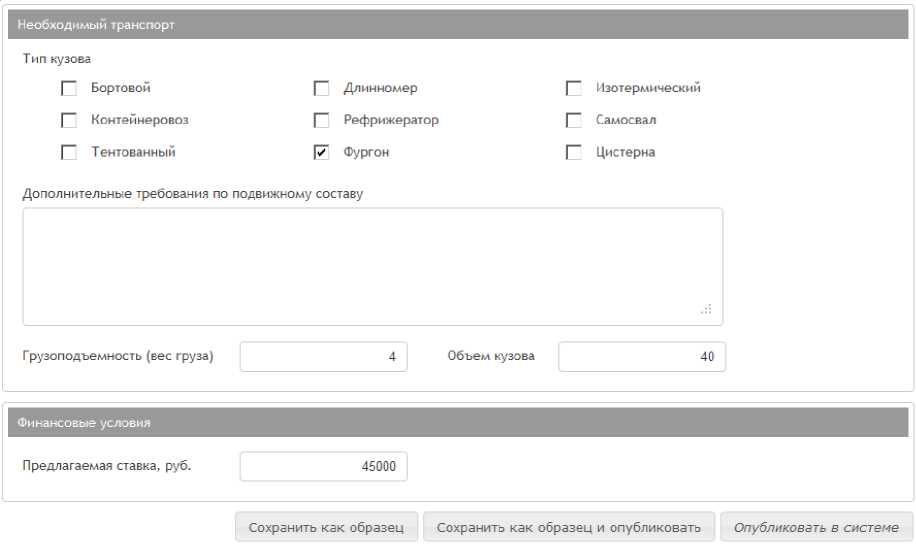Focus the Предлагаемая ставка rate field
This screenshot has height=545, width=916.
pos(323,467)
